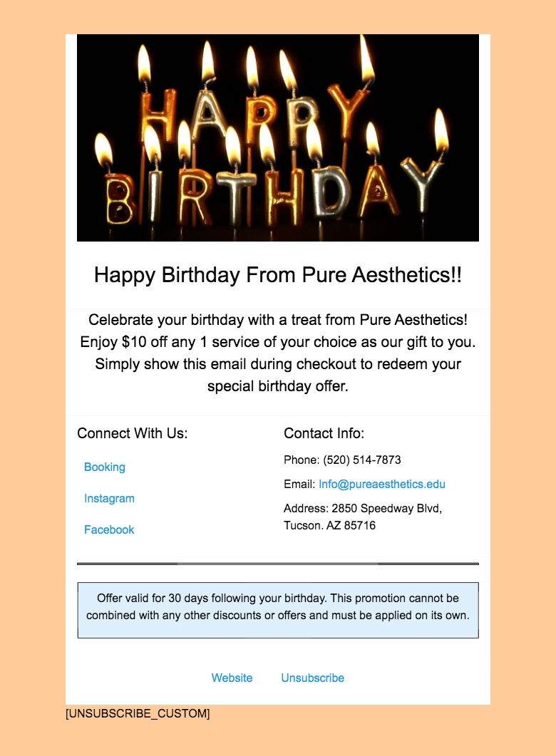Screen dimensions: 556x756
Task: Click the 'Celebrate your birthday with a treat' line
Action: click(x=278, y=319)
